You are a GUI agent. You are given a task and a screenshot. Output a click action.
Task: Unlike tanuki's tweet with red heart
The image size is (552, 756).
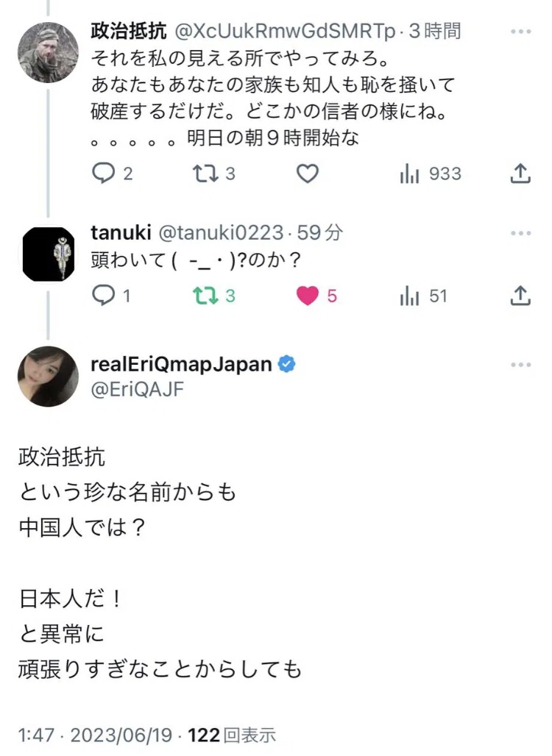click(x=316, y=296)
